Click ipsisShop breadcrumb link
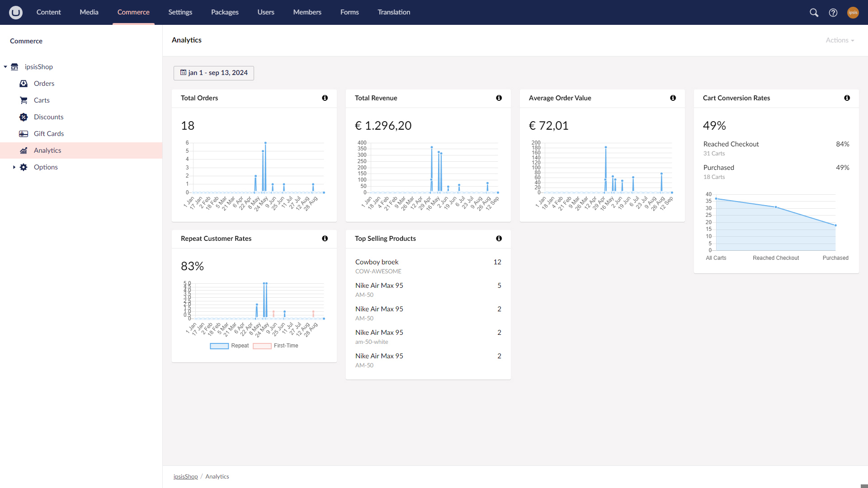This screenshot has height=488, width=868. [185, 476]
